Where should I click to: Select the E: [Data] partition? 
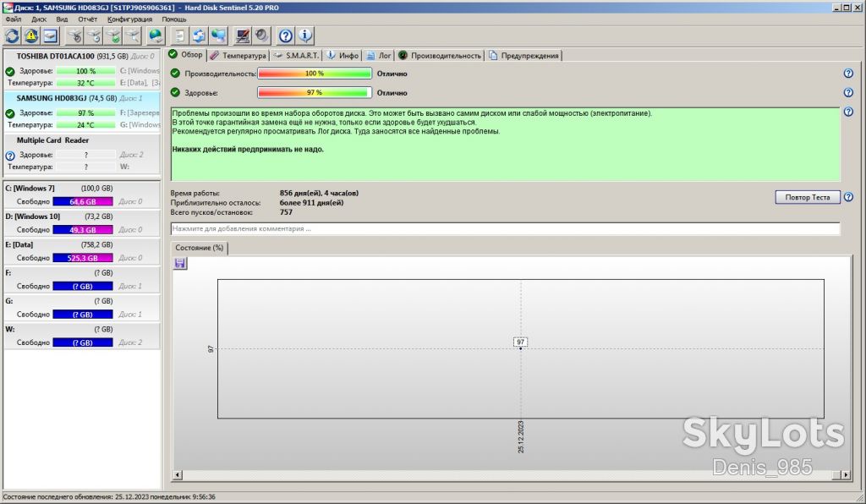(x=82, y=251)
